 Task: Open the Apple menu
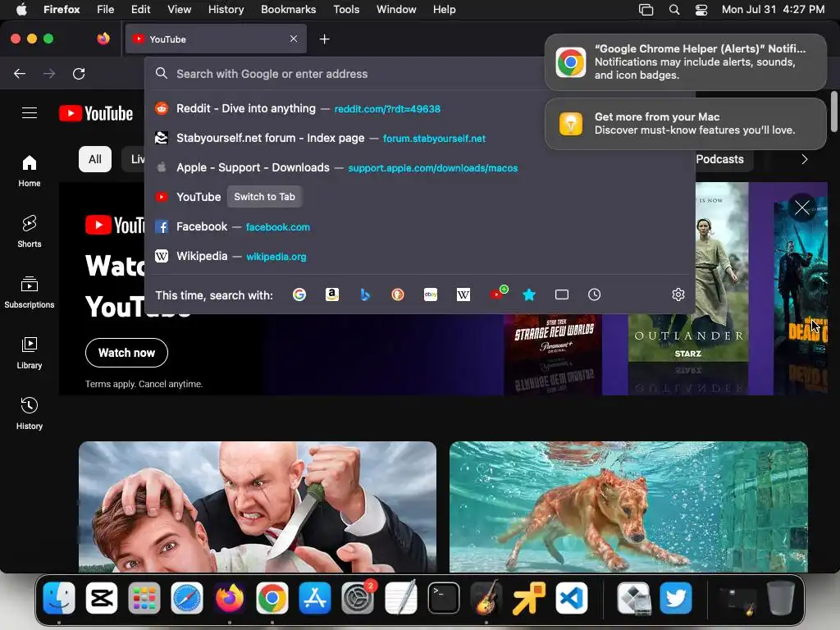pos(21,10)
